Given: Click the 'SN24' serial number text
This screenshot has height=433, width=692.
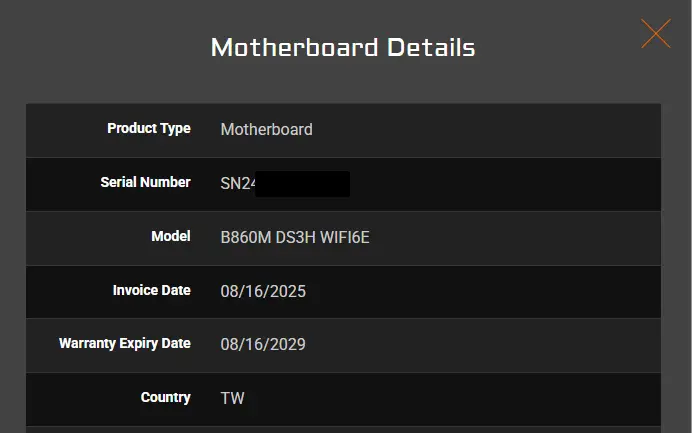Looking at the screenshot, I should point(237,184).
